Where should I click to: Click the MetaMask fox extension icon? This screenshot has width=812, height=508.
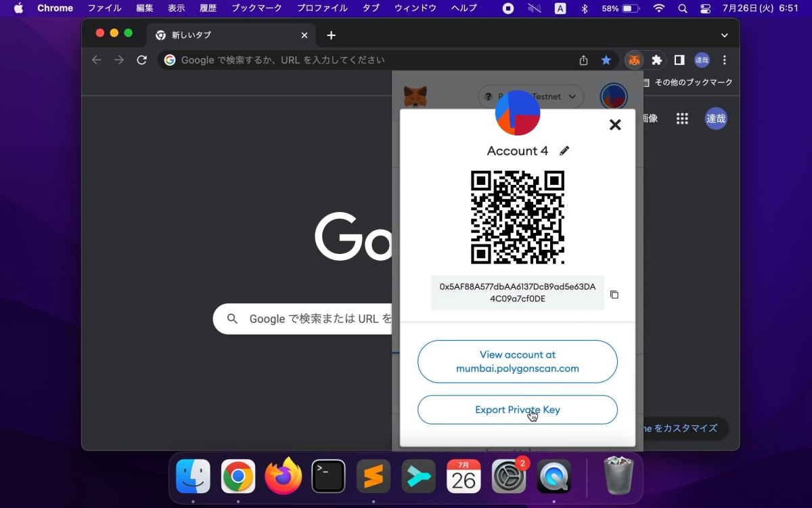634,60
